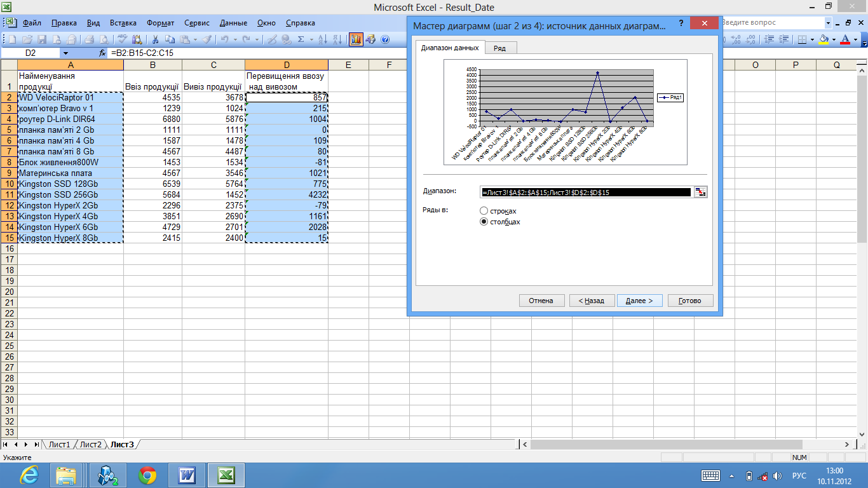The width and height of the screenshot is (868, 488).
Task: Open the Font Color dropdown arrow
Action: [x=855, y=39]
